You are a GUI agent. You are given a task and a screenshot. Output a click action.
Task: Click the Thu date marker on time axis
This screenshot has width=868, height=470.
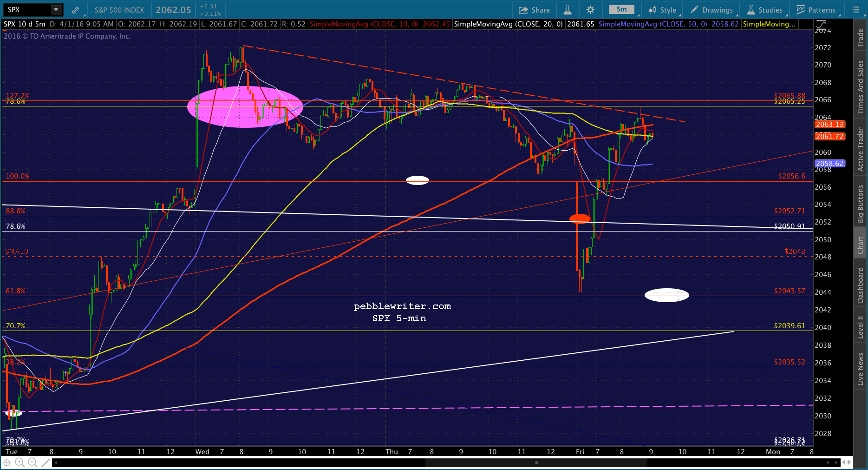click(x=392, y=452)
